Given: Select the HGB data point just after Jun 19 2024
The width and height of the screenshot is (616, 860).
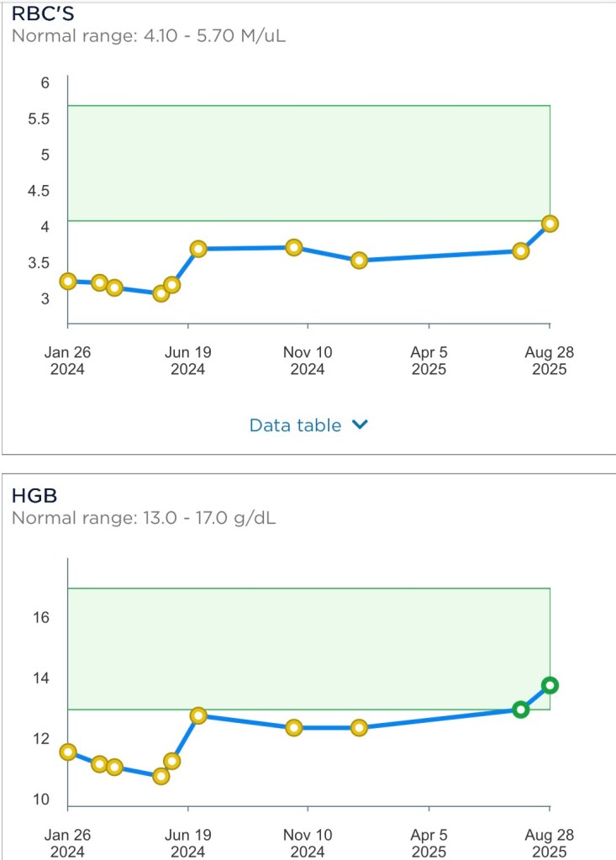Looking at the screenshot, I should click(x=198, y=715).
